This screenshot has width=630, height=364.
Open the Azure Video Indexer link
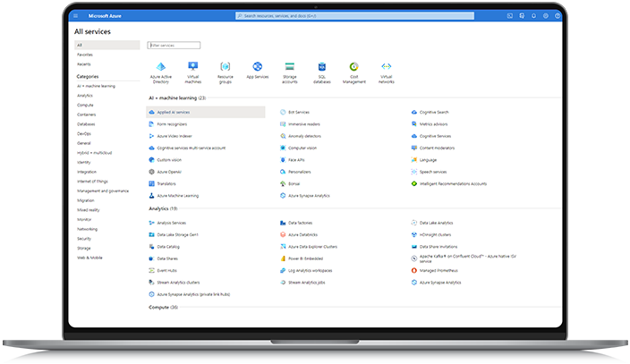[175, 136]
